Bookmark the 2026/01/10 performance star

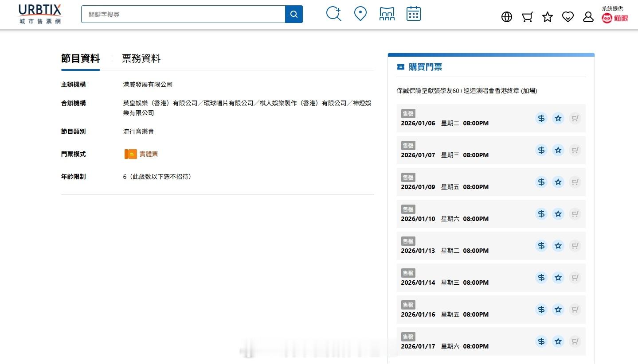click(558, 214)
